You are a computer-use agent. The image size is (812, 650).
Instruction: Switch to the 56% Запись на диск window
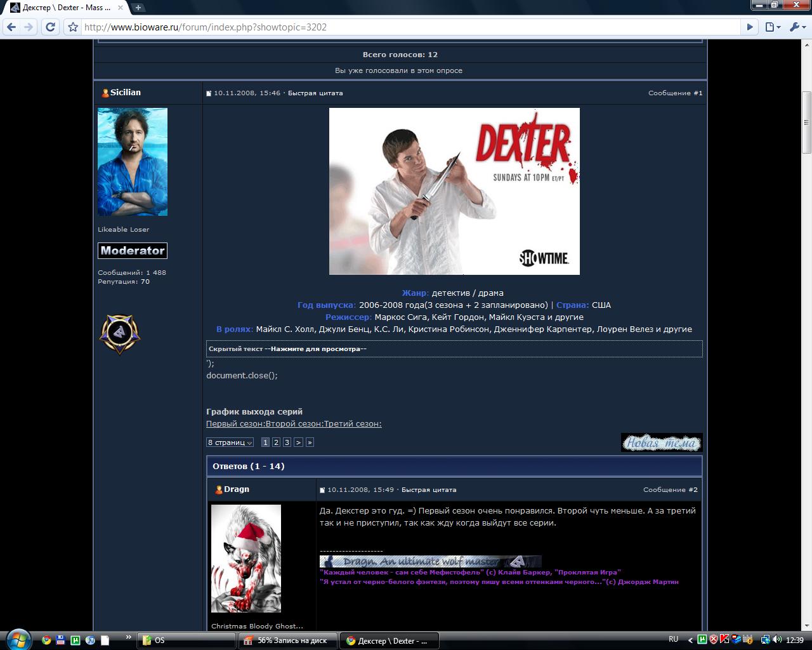[287, 640]
